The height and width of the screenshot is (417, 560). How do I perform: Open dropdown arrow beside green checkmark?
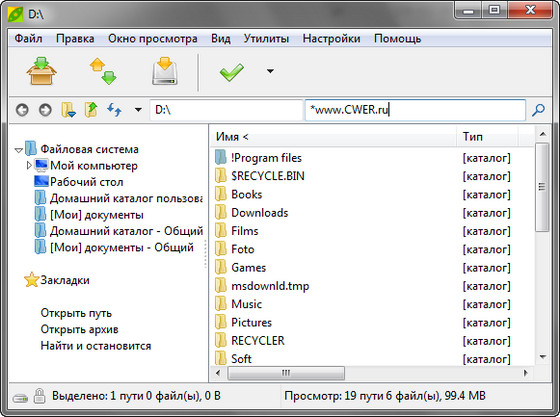270,71
